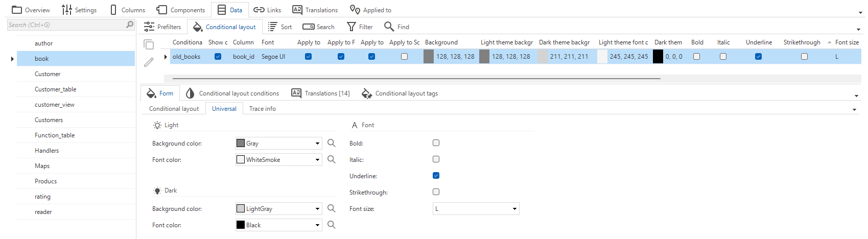Open Translations [14] tab
The height and width of the screenshot is (239, 868).
pyautogui.click(x=320, y=93)
